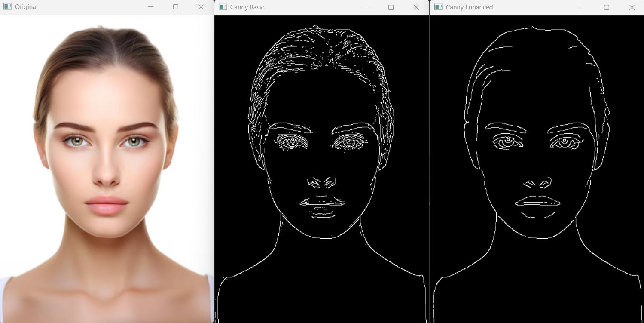Close the Canny Enhanced window
644x323 pixels.
(632, 7)
